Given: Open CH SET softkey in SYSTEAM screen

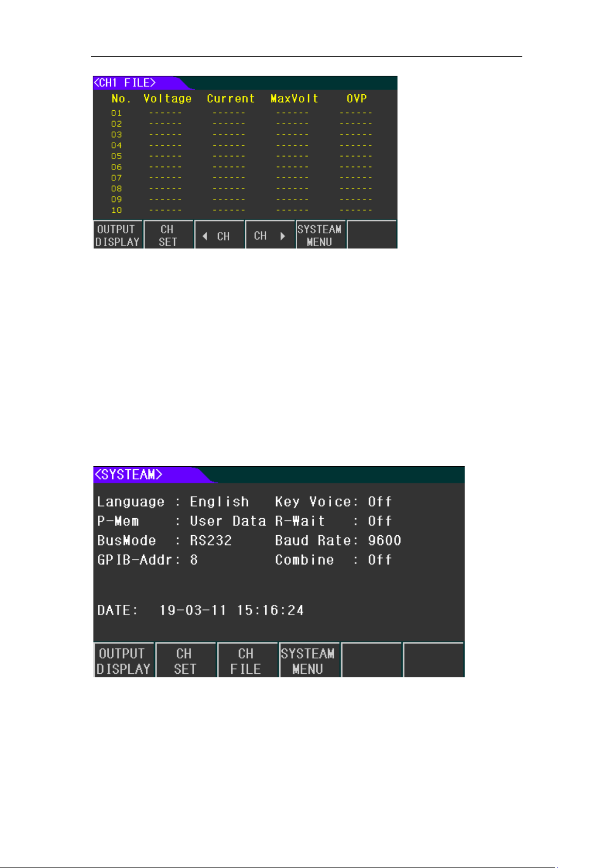Looking at the screenshot, I should 186,661.
